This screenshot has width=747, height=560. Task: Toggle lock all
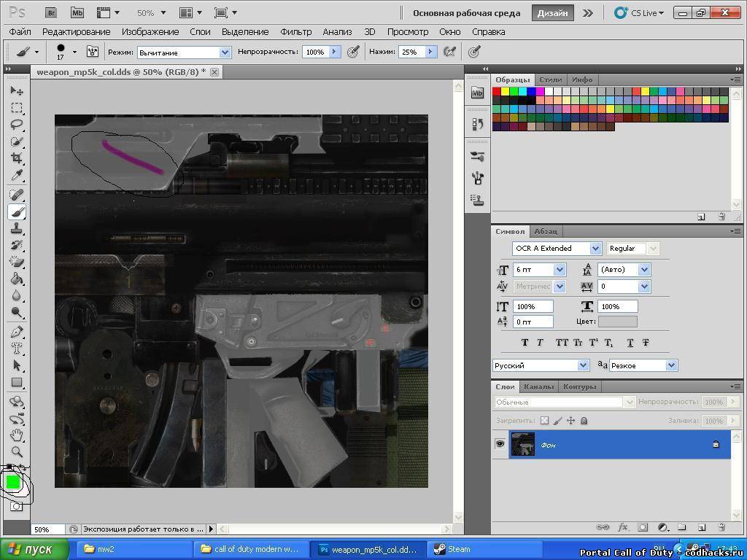(584, 421)
